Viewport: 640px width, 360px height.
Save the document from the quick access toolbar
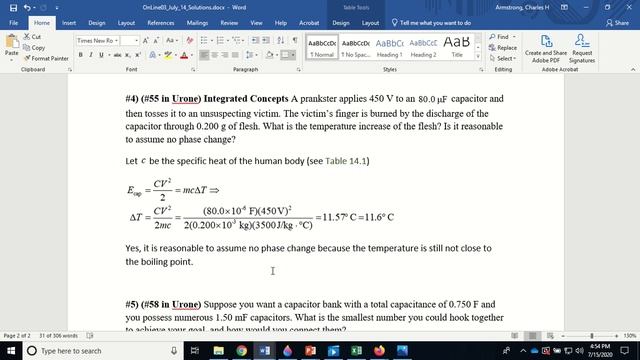[13, 7]
